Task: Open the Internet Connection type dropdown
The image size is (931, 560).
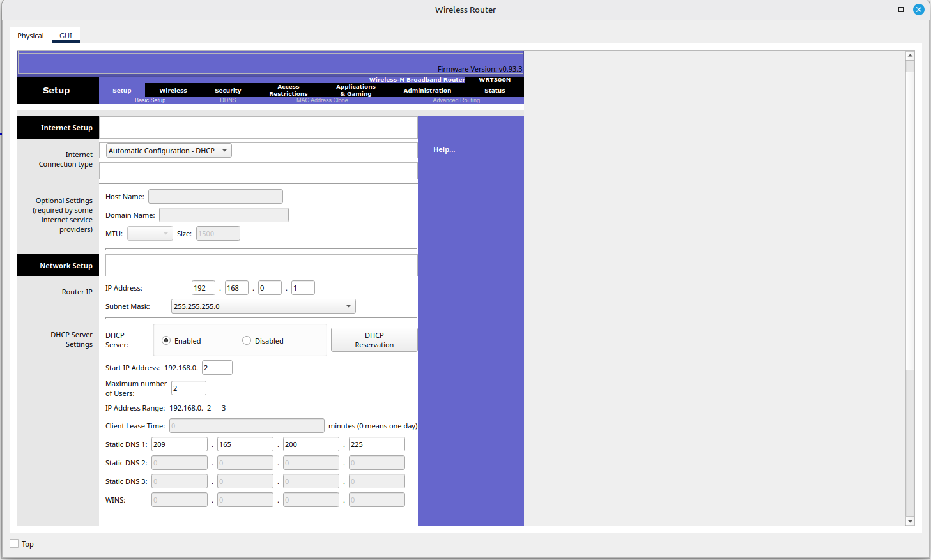Action: click(168, 151)
